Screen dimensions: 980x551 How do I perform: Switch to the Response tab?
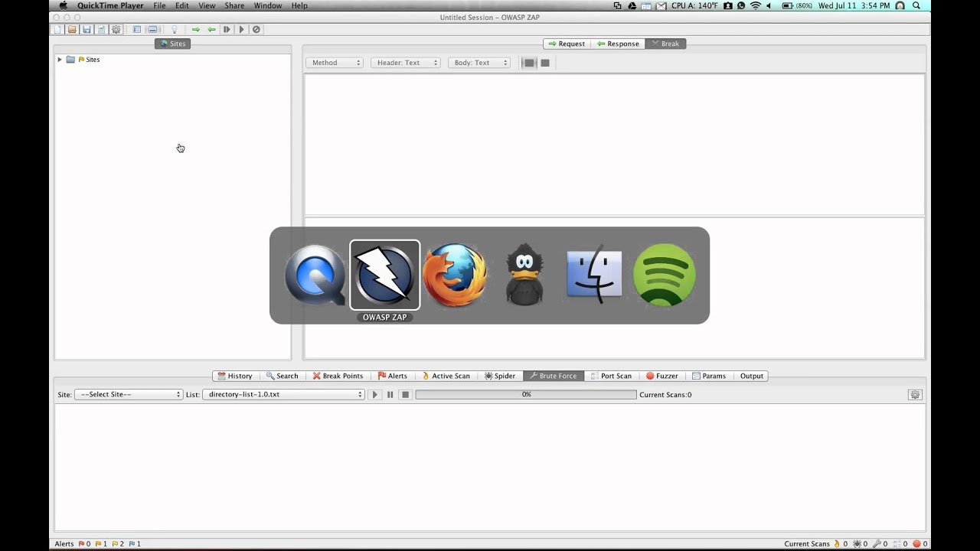tap(618, 44)
